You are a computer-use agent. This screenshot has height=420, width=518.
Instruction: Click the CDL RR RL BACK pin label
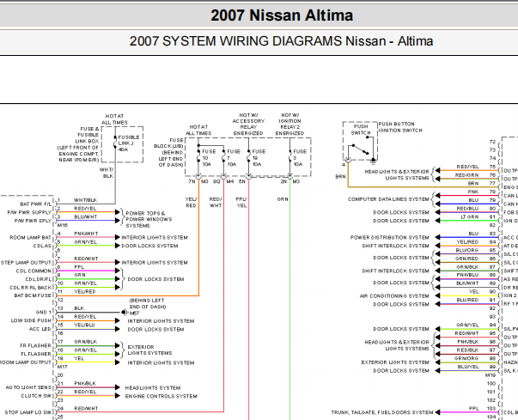[31, 288]
